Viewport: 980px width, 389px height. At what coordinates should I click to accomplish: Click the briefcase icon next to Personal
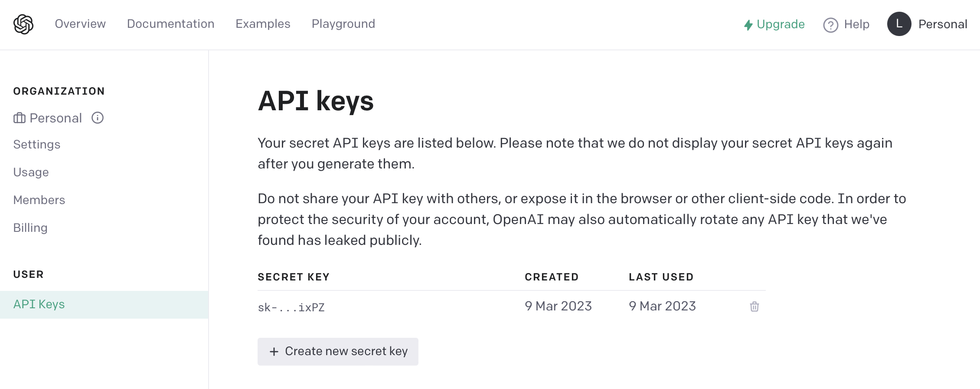pyautogui.click(x=20, y=118)
